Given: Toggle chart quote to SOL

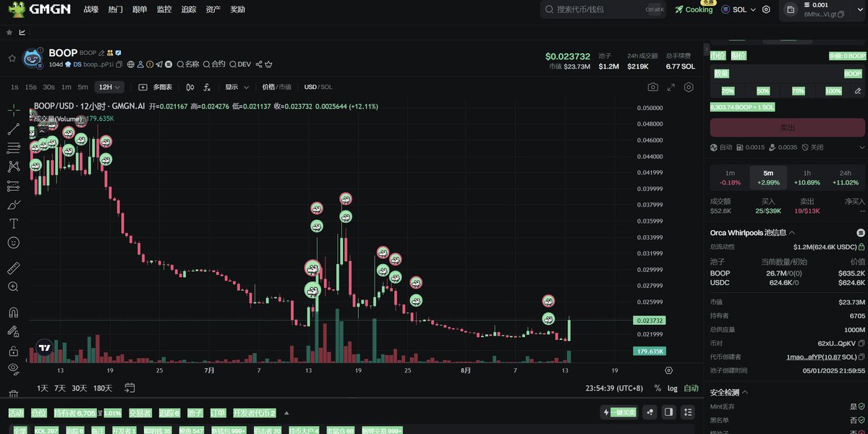Looking at the screenshot, I should coord(326,87).
